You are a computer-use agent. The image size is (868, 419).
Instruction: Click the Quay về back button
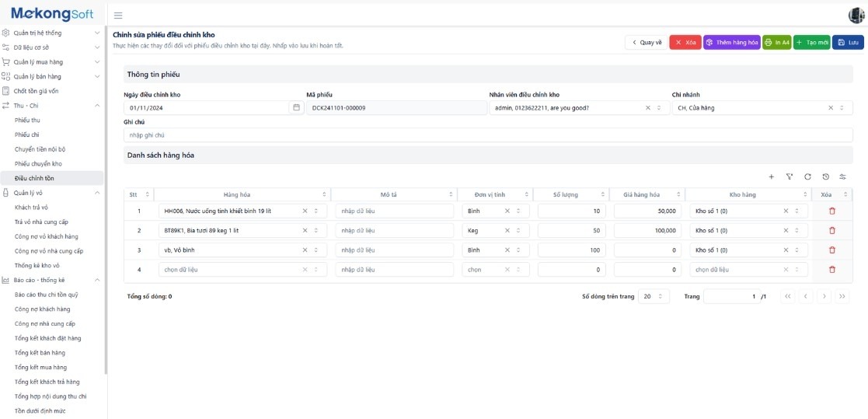tap(646, 42)
